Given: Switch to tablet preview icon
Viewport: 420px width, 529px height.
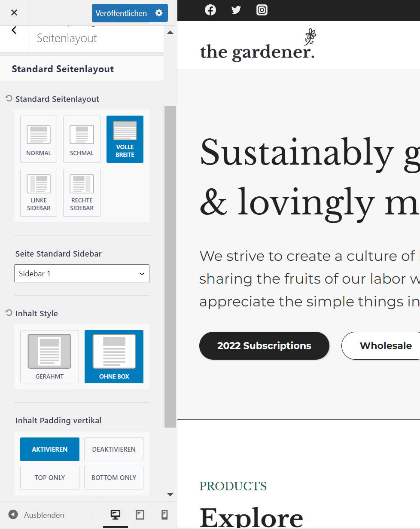Looking at the screenshot, I should click(140, 514).
